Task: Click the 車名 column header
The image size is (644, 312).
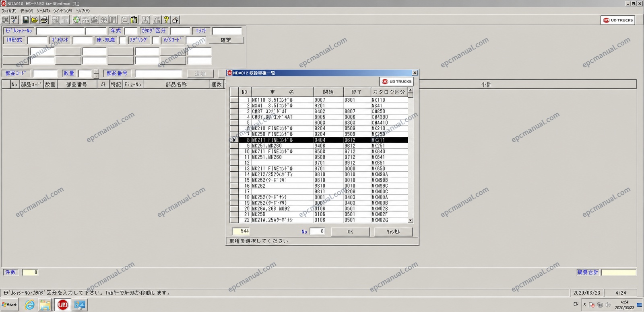Action: click(x=282, y=92)
